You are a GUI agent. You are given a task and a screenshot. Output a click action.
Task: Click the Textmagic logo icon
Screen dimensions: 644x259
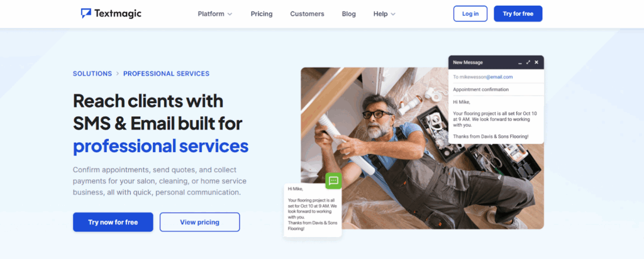pos(86,14)
